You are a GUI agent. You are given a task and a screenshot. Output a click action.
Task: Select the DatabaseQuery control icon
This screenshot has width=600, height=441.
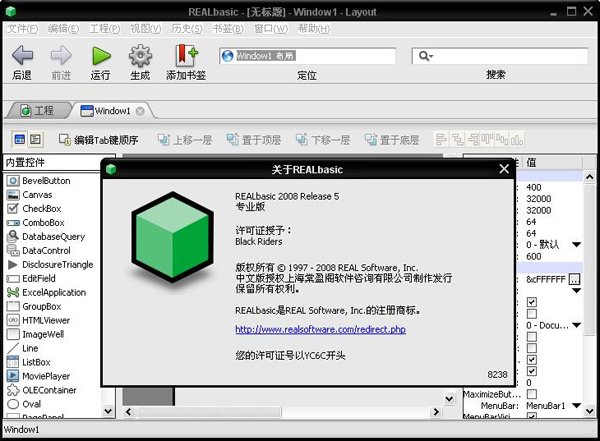(x=13, y=237)
